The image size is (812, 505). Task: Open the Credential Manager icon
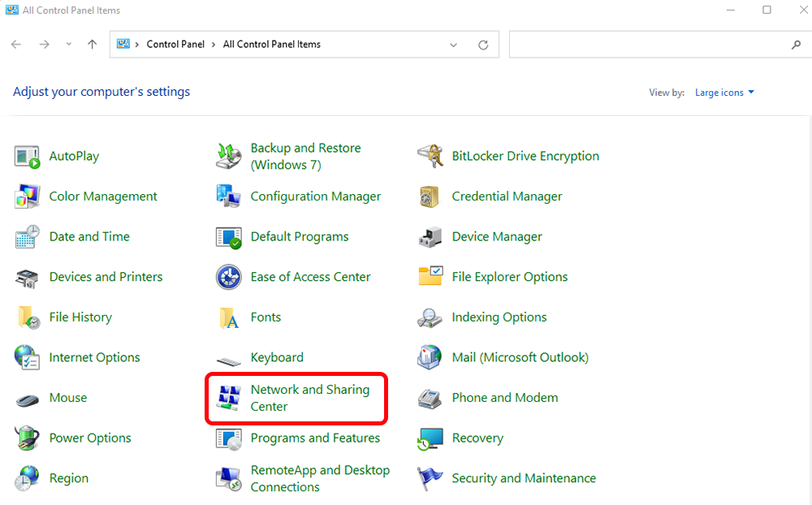430,196
